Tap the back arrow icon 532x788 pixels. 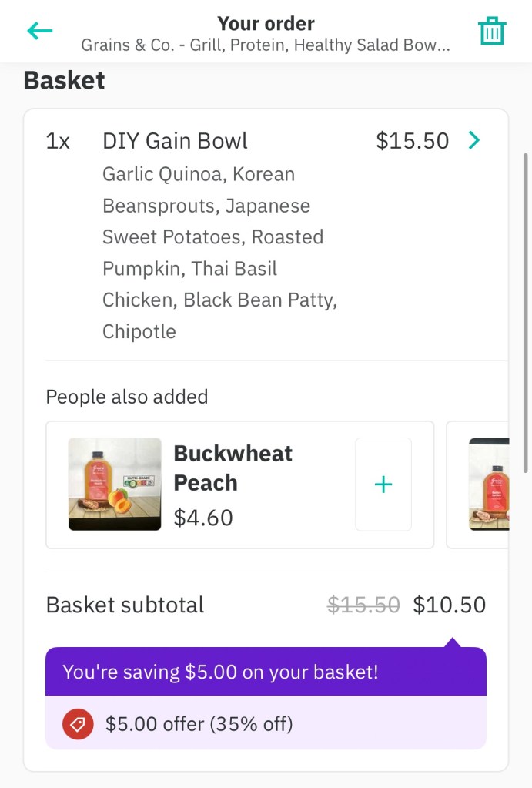pos(39,31)
